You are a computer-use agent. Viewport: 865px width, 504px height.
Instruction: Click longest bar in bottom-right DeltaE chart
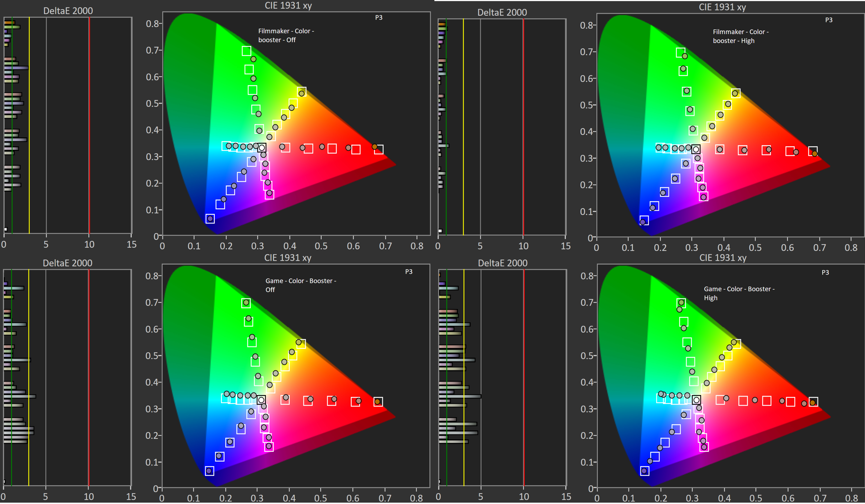tap(460, 396)
